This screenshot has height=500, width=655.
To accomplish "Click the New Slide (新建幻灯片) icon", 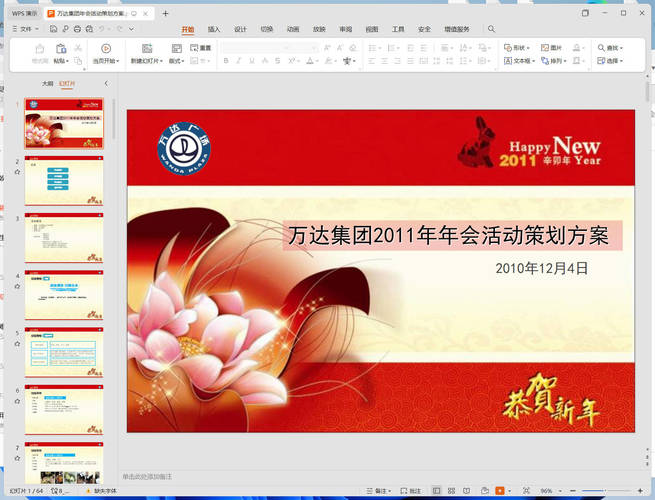I will coord(146,48).
